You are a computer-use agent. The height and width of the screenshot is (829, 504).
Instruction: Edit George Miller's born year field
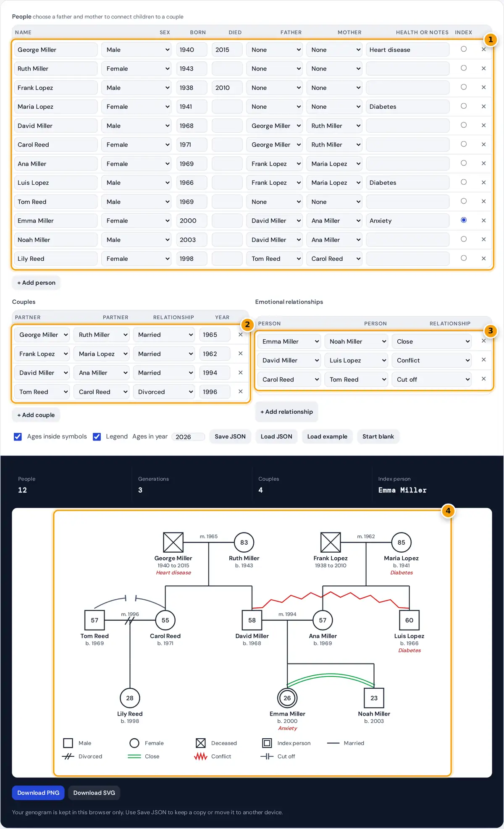pos(192,50)
